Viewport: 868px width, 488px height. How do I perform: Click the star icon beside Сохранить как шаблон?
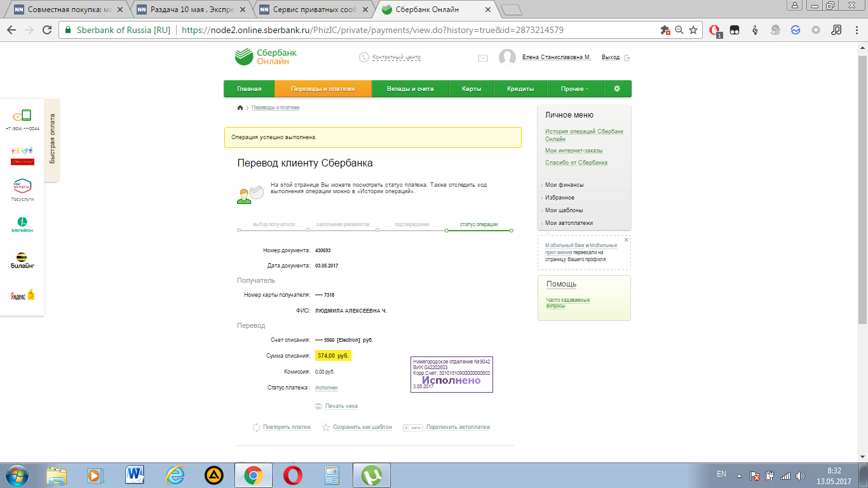(x=326, y=427)
